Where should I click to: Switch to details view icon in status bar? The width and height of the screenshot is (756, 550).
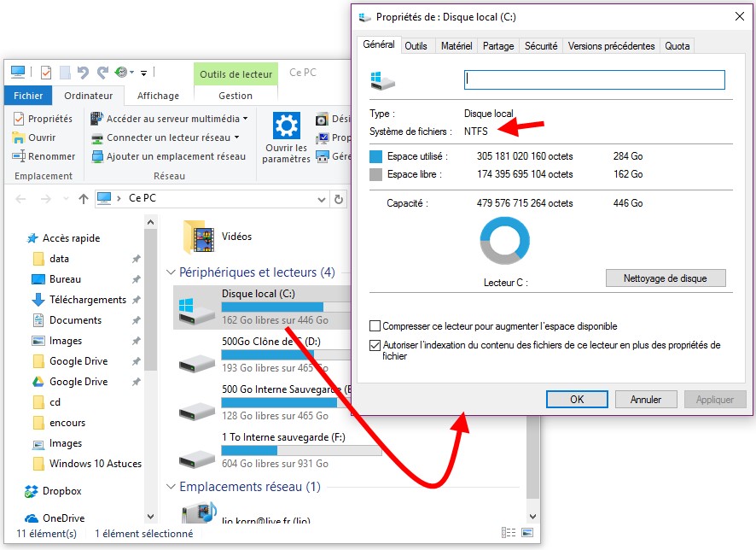(x=509, y=533)
